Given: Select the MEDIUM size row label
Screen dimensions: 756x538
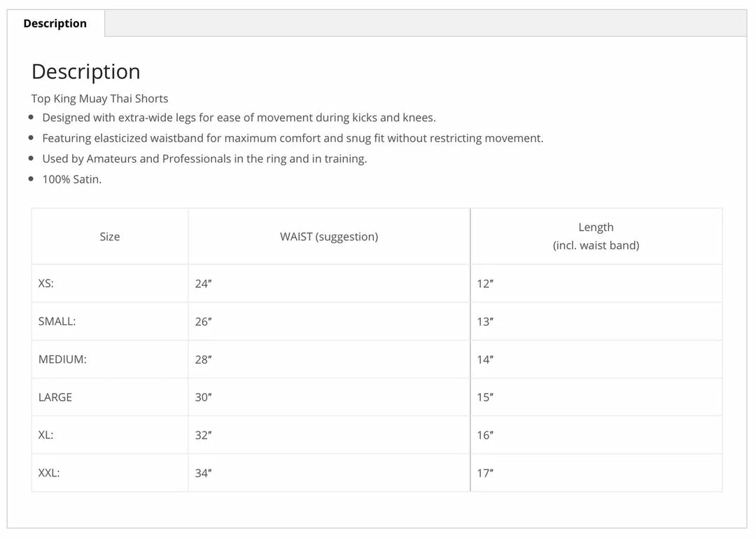Looking at the screenshot, I should click(x=62, y=359).
